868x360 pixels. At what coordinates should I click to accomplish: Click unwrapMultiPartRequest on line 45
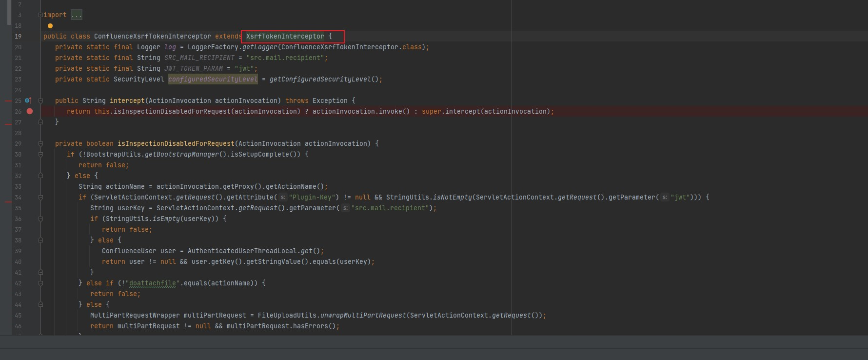click(363, 315)
